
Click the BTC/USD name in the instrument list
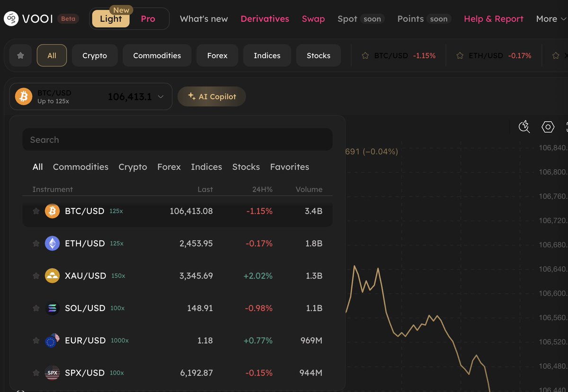click(x=84, y=211)
